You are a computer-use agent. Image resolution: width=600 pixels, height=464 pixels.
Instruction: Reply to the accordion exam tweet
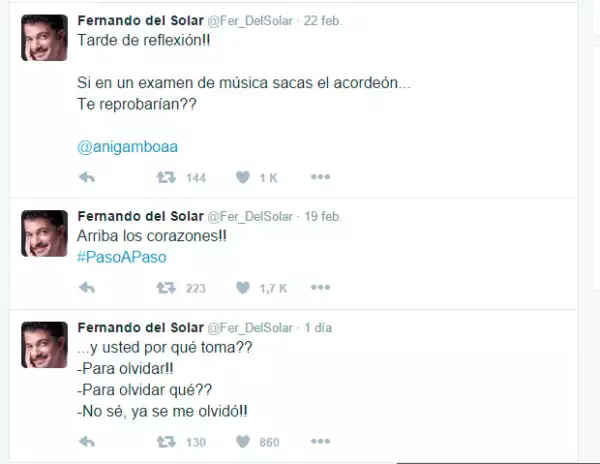(87, 177)
